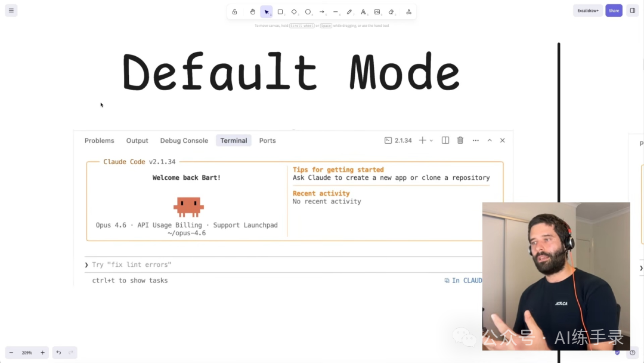
Task: Open terminal panel more actions ellipsis
Action: coord(476,140)
